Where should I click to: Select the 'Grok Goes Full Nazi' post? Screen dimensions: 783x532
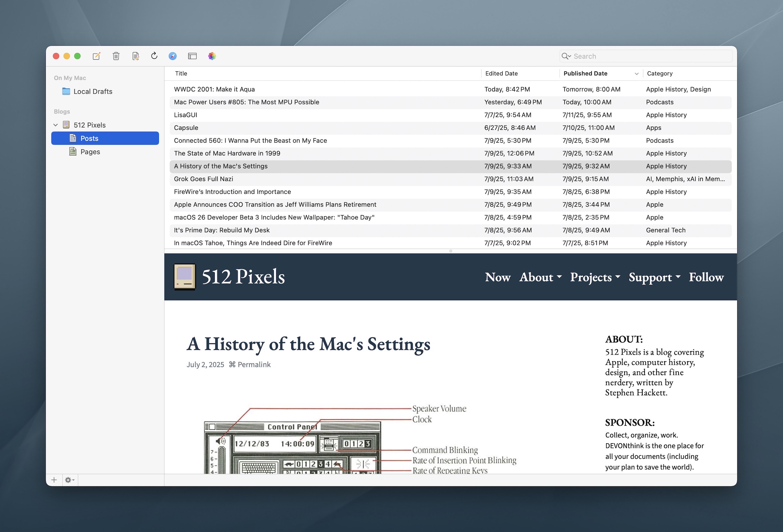(x=451, y=179)
